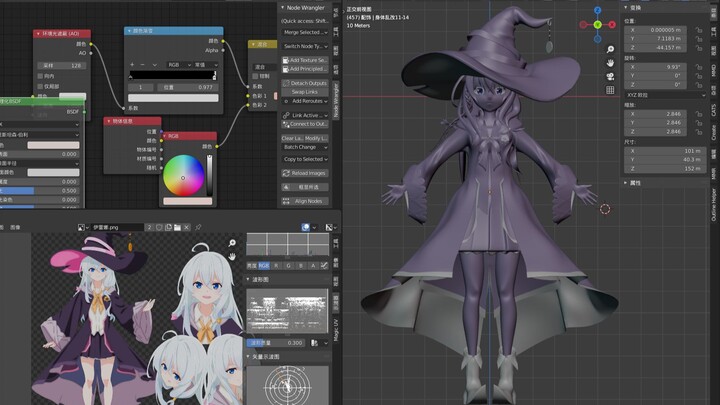
Task: Click the curve icon after the A channel
Action: pyautogui.click(x=324, y=265)
